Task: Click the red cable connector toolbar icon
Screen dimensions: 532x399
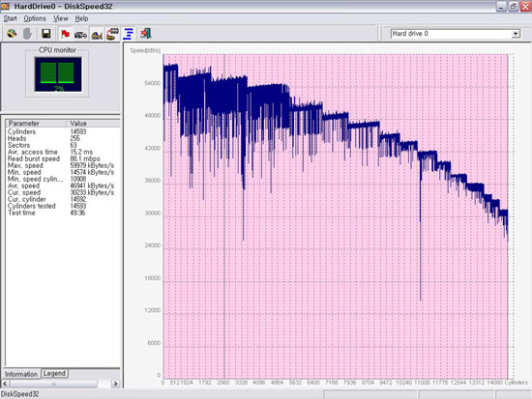Action: (x=112, y=34)
